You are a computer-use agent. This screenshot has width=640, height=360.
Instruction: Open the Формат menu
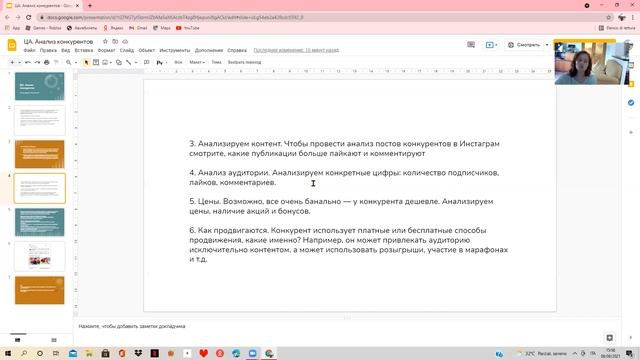[x=106, y=50]
